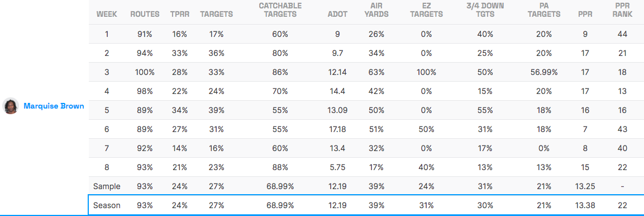
Task: Select the Sample summary row label
Action: click(x=107, y=186)
